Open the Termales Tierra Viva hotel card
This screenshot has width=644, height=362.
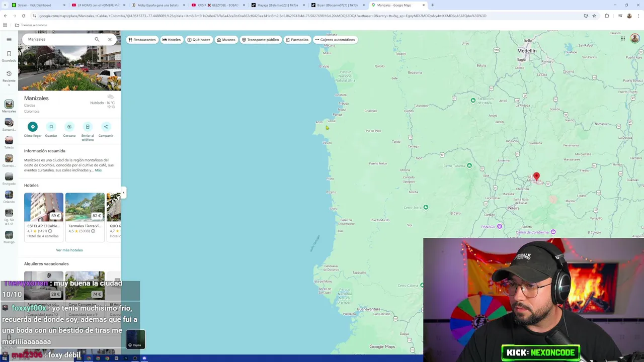[x=85, y=216]
